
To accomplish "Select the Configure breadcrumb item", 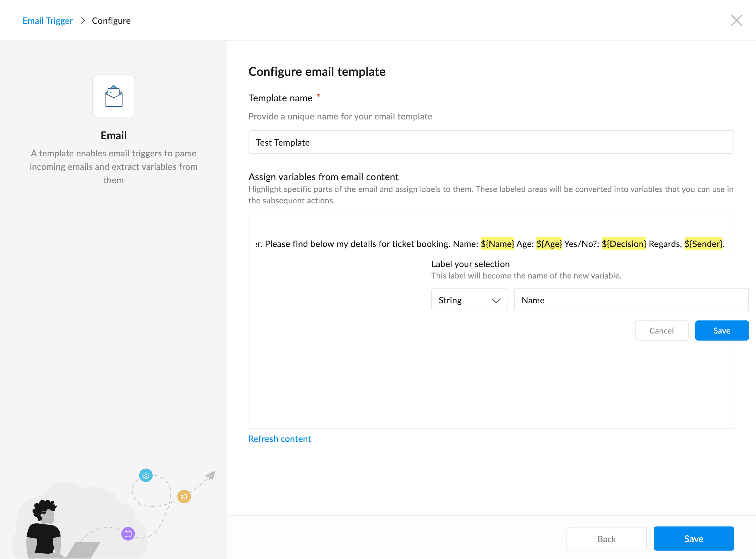I will (111, 21).
